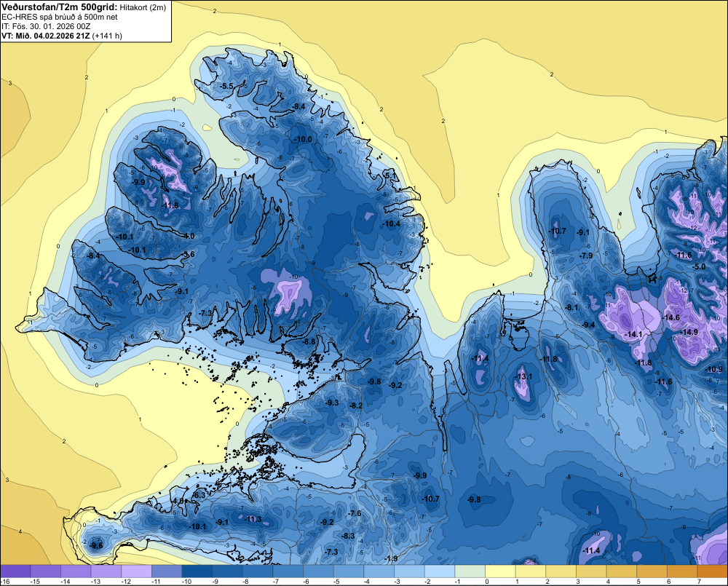Click the legend swatch between -6 and -5
Viewport: 728px width, 586px height.
tap(319, 571)
